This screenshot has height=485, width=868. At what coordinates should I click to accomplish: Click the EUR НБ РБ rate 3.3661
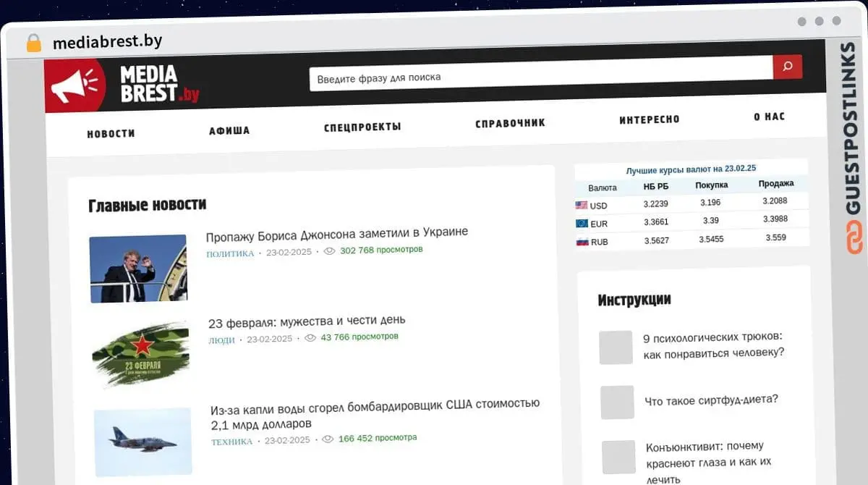(x=655, y=222)
